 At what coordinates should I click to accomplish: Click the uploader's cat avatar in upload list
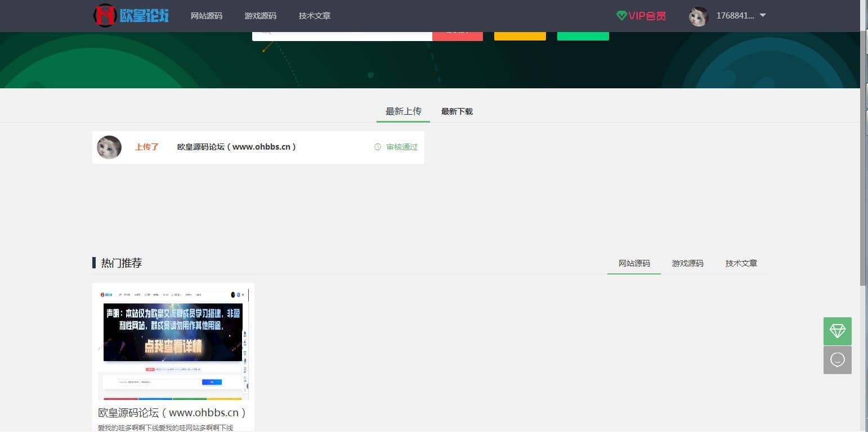tap(109, 147)
